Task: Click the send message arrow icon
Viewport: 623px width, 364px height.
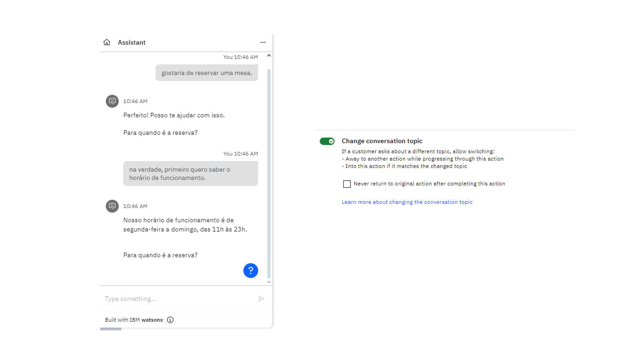Action: (261, 299)
